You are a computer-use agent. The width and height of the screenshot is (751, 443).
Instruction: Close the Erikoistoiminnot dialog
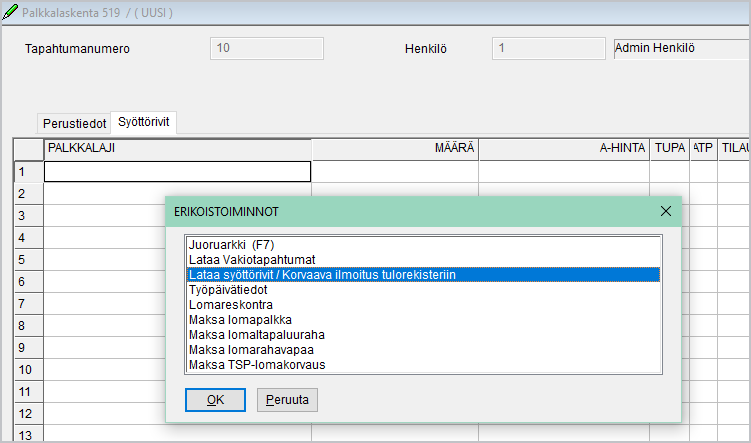click(x=666, y=212)
